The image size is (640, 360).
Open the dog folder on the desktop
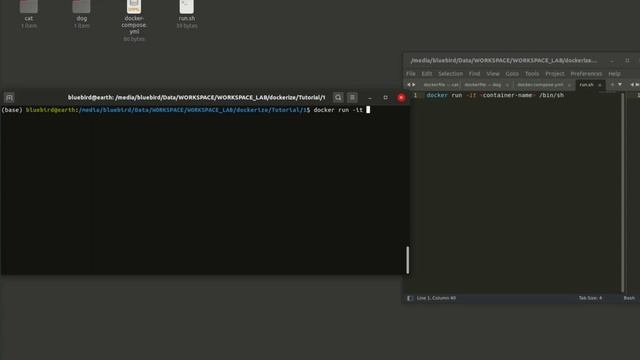click(81, 7)
